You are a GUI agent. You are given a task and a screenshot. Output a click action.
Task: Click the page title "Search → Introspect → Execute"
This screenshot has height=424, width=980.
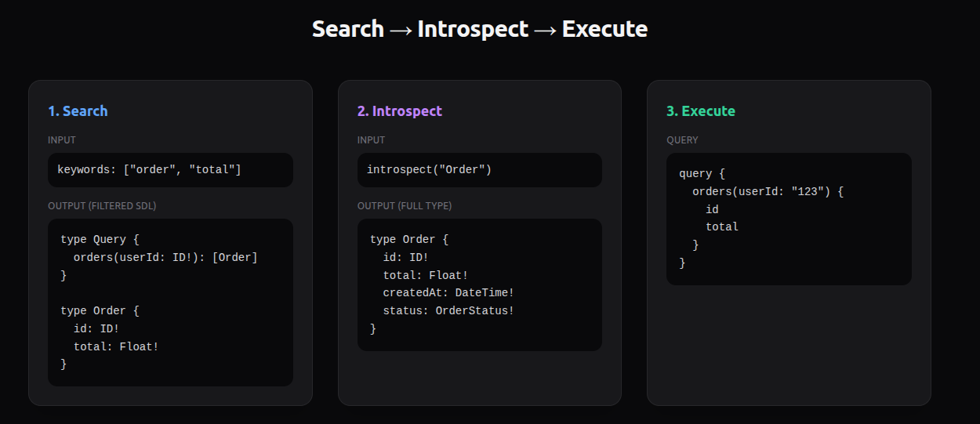(479, 30)
